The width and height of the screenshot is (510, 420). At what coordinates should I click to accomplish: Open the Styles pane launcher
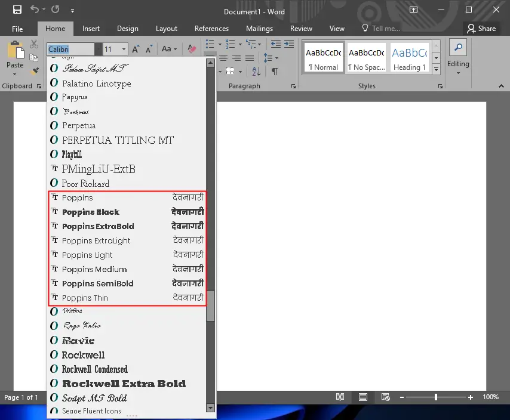click(440, 86)
